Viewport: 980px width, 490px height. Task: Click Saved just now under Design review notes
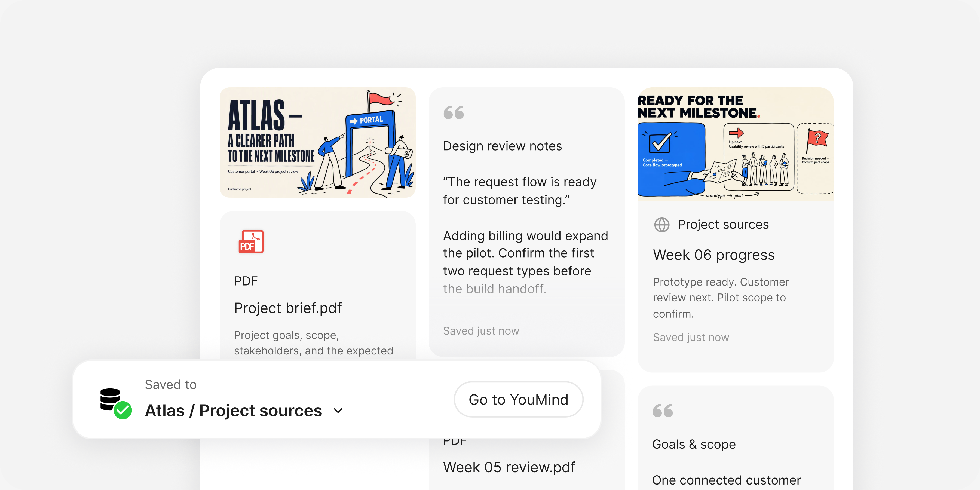tap(481, 331)
